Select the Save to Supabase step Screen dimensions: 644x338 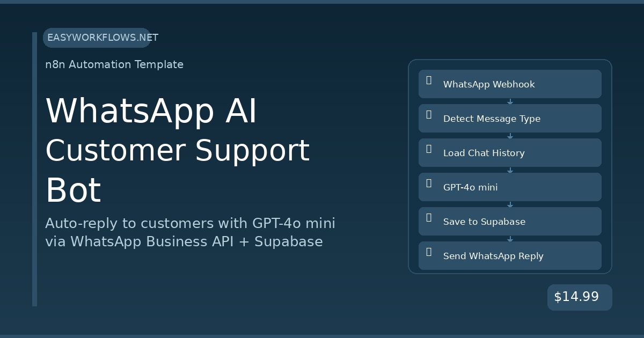click(484, 222)
